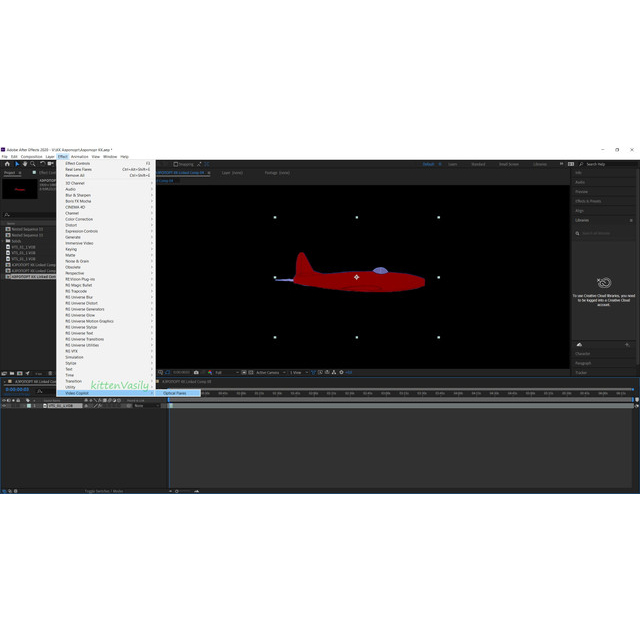
Task: Expand the Distort submenu
Action: (x=108, y=225)
